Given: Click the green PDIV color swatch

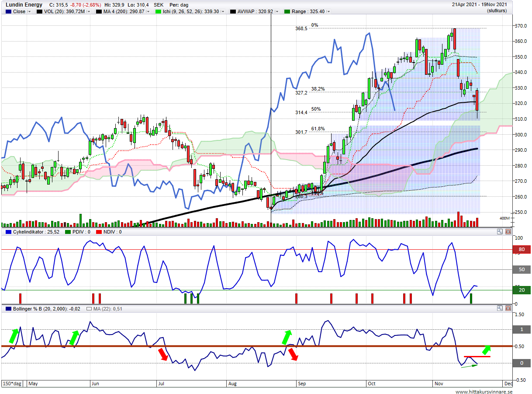Looking at the screenshot, I should pos(68,232).
